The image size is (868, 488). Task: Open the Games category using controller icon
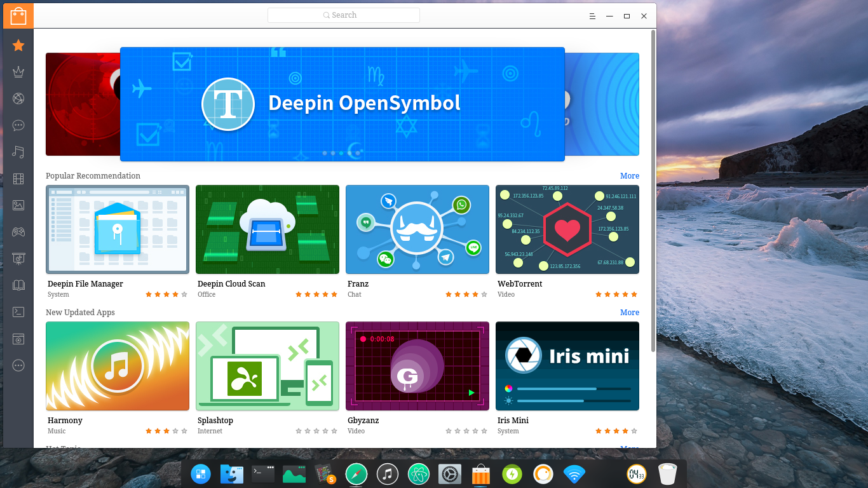(18, 232)
